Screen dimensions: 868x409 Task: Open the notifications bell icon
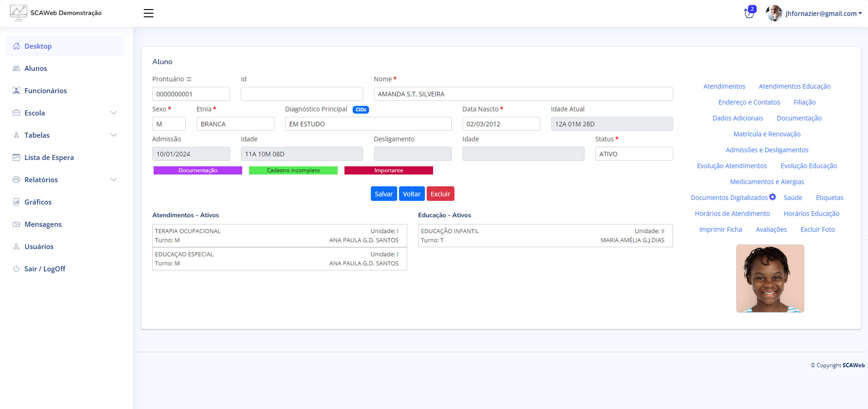[749, 14]
